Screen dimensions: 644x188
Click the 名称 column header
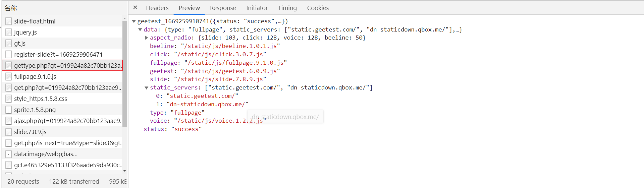pos(65,8)
